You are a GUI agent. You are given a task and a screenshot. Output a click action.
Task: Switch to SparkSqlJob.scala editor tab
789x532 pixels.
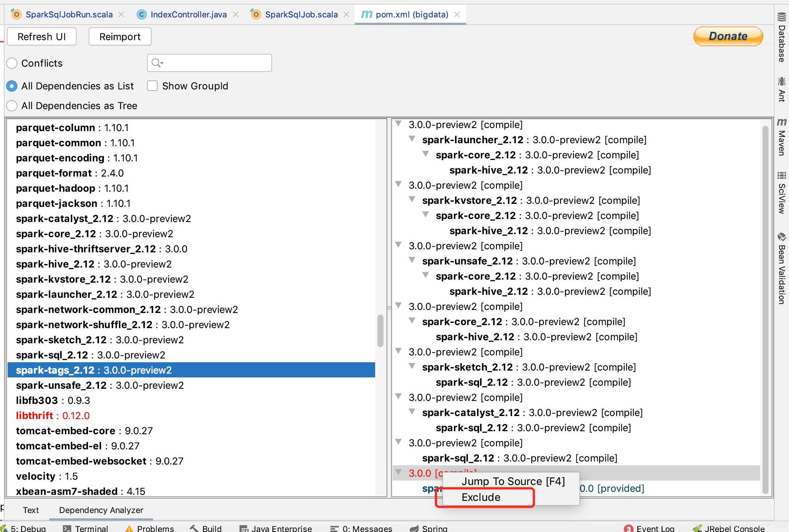click(x=301, y=14)
